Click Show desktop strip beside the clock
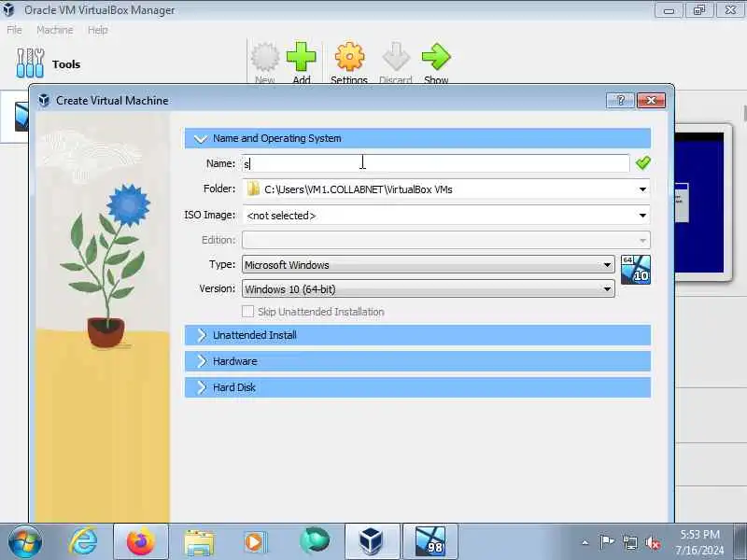747x560 pixels. coord(740,542)
